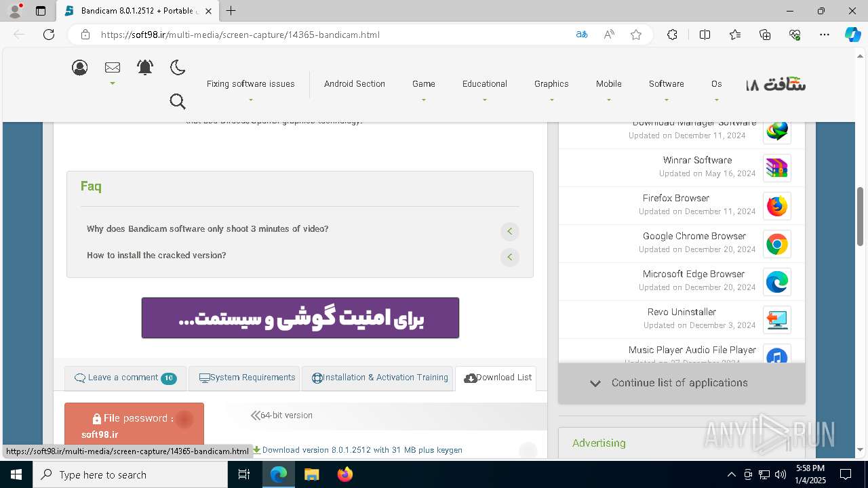Click the translate page icon in address bar
Image resolution: width=868 pixels, height=488 pixels.
point(582,35)
